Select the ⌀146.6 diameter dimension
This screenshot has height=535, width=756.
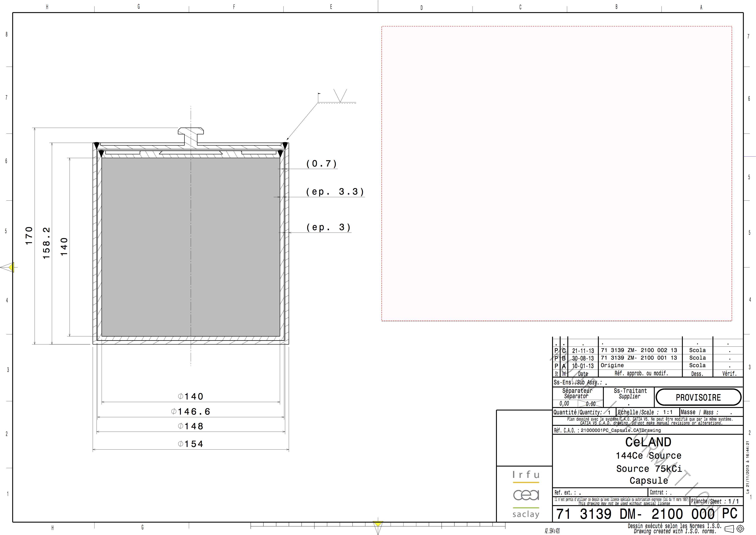[x=191, y=411]
